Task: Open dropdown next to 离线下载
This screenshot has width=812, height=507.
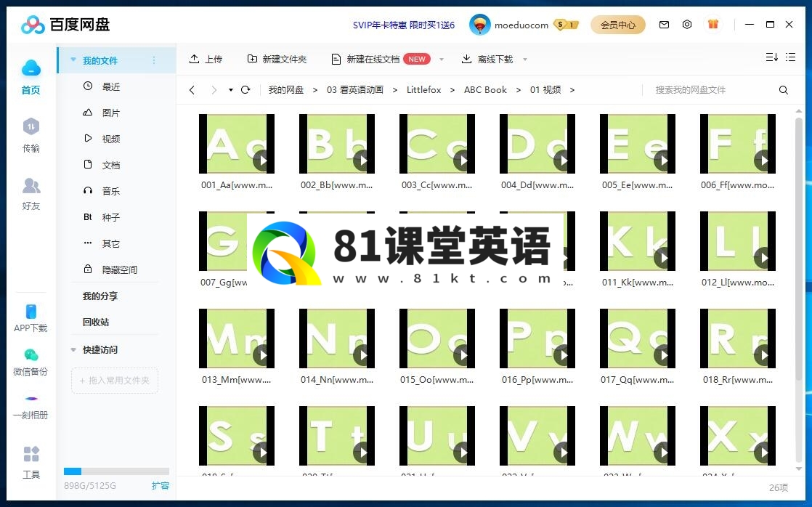Action: coord(525,60)
